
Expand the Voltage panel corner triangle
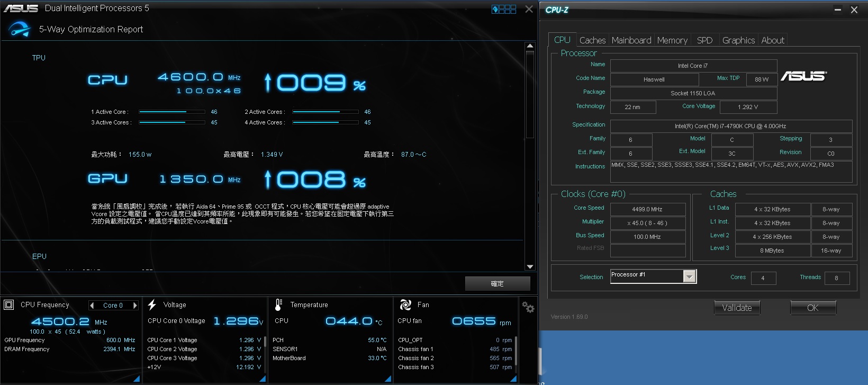(263, 379)
